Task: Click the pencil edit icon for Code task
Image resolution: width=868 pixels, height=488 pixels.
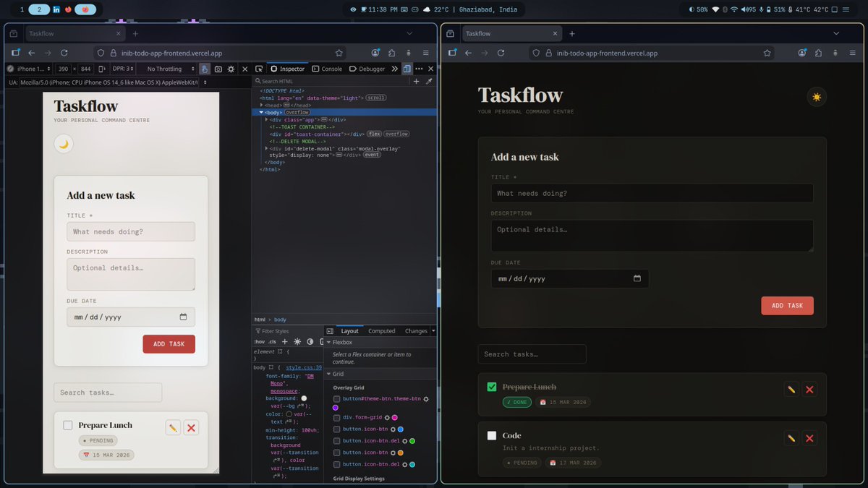Action: 791,438
